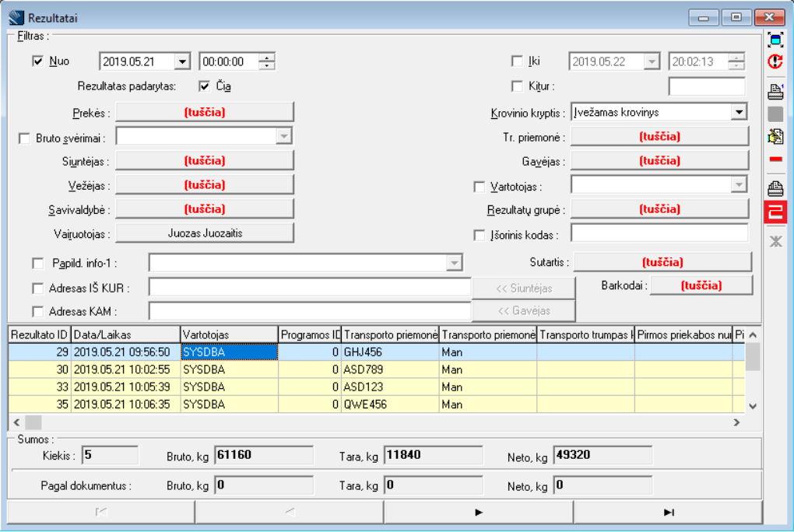Expand the Krovinio kryptis dropdown
This screenshot has width=794, height=532.
pyautogui.click(x=738, y=113)
